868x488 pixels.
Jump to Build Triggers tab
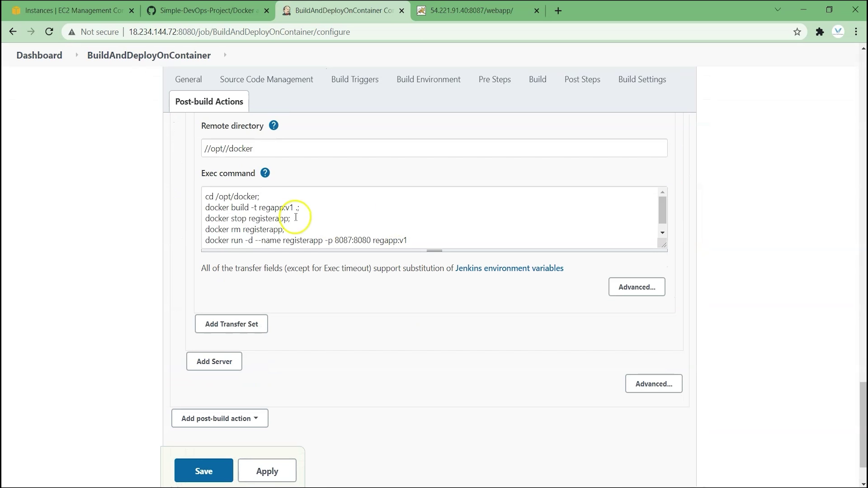(355, 79)
